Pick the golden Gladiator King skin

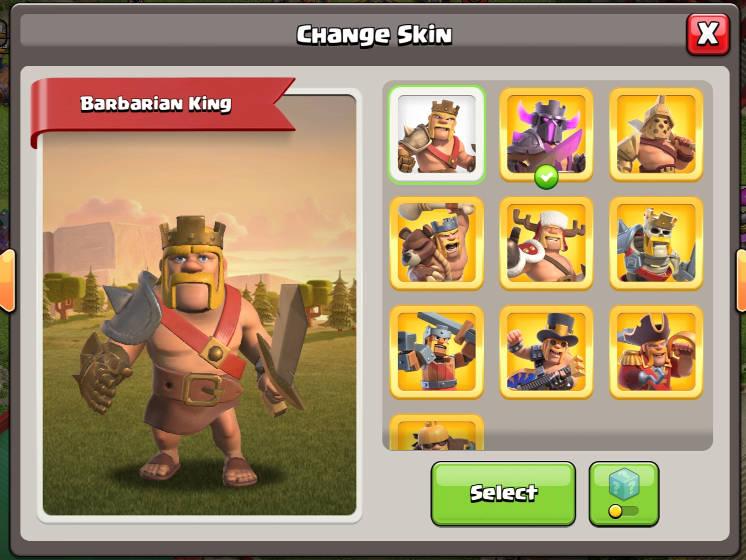(656, 134)
